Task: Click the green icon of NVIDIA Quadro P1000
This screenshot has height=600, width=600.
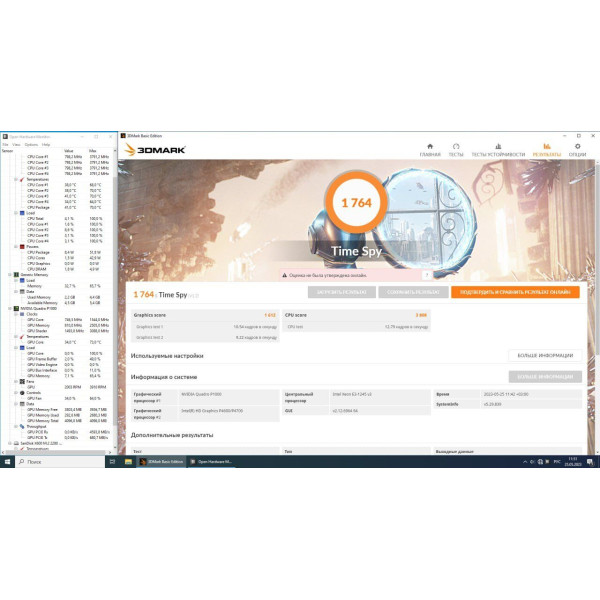Action: pyautogui.click(x=16, y=308)
